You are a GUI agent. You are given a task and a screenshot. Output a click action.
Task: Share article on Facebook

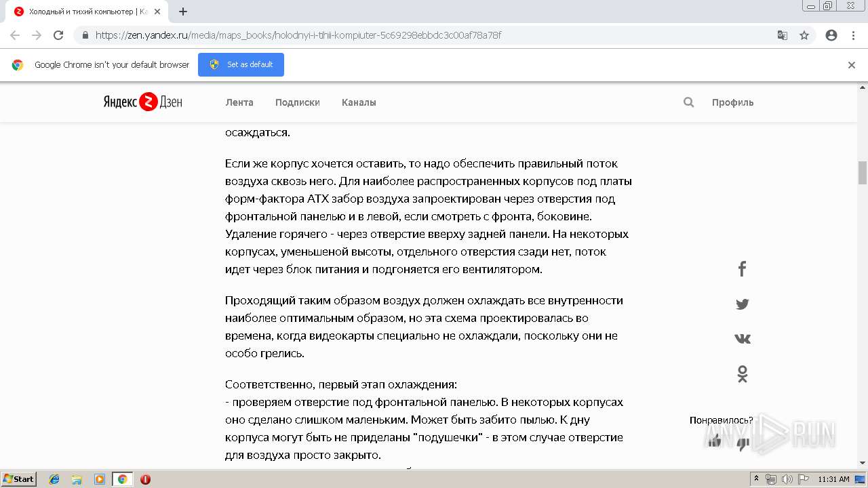(742, 269)
